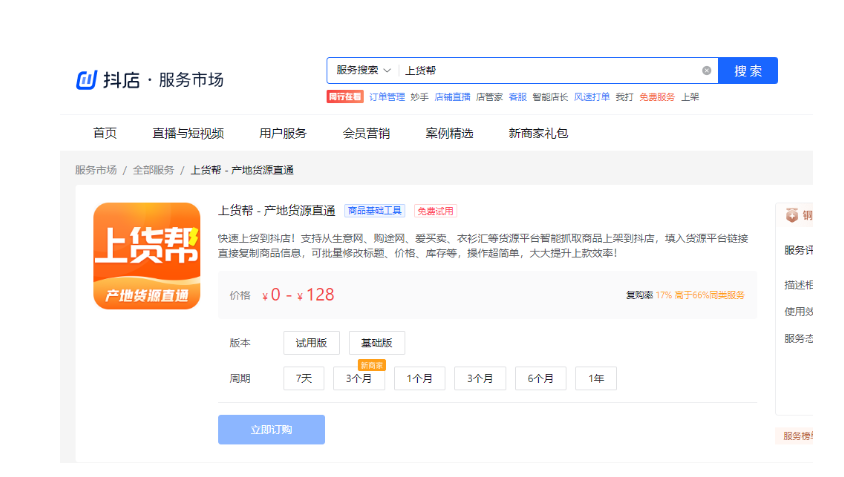Open the 服务搜索 search type dropdown

point(363,70)
